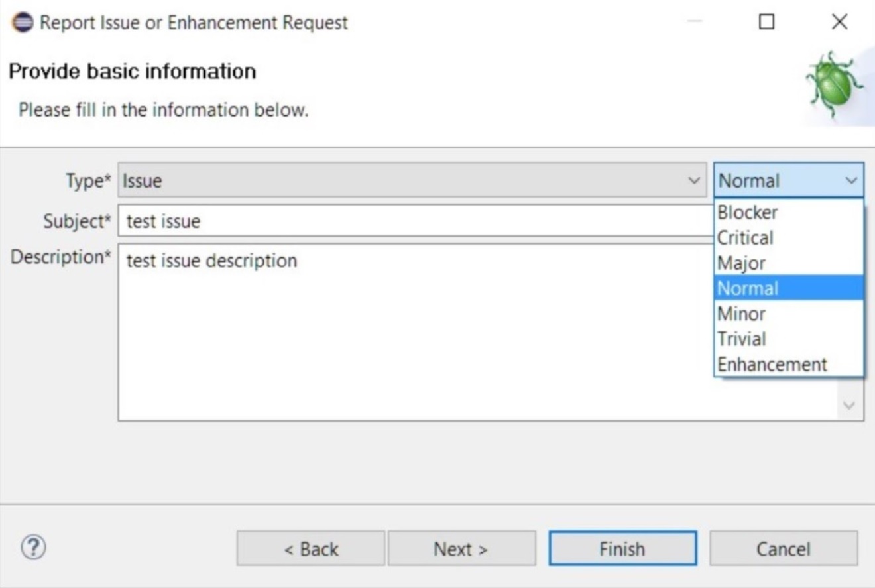Open the Type dropdown arrow

click(x=693, y=180)
